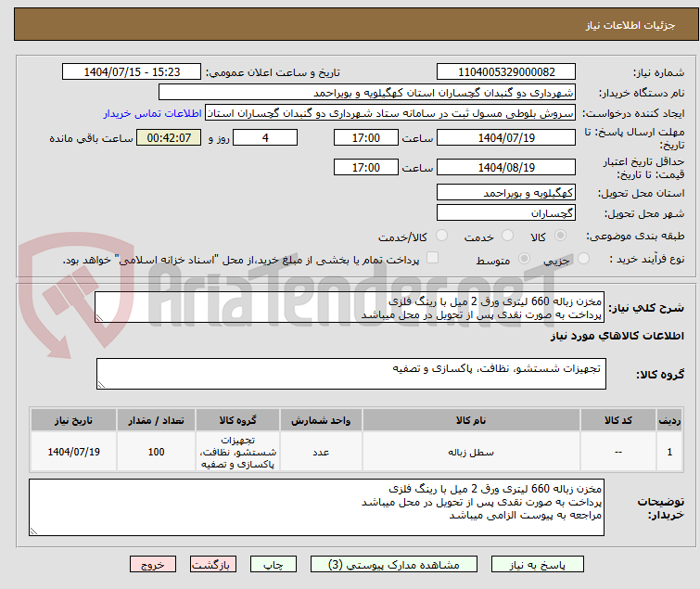The image size is (700, 589).
Task: Click the buyer name field شهرداری دو گنبدان
Action: 366,93
